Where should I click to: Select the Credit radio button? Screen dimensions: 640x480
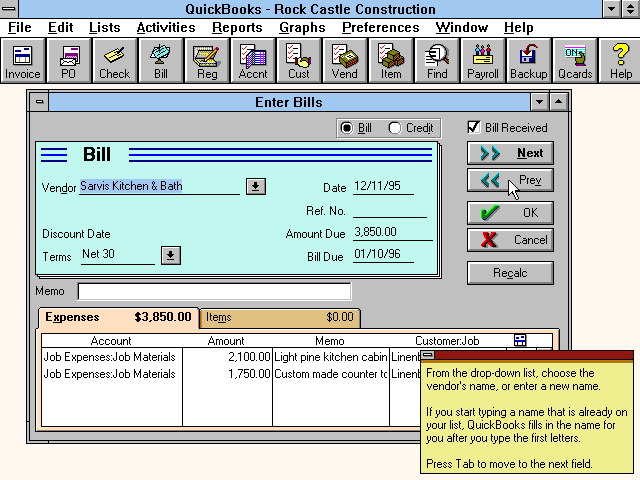click(395, 128)
